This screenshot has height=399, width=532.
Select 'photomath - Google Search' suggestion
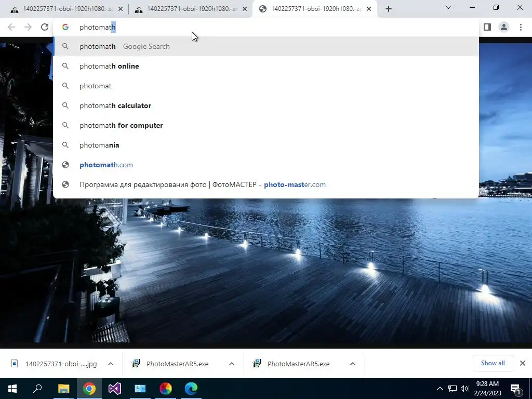pyautogui.click(x=265, y=46)
